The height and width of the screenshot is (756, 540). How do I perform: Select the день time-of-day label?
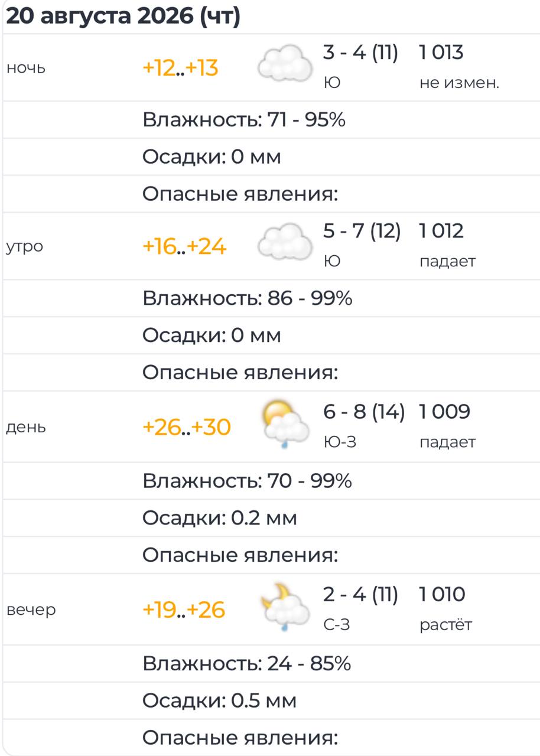click(25, 428)
